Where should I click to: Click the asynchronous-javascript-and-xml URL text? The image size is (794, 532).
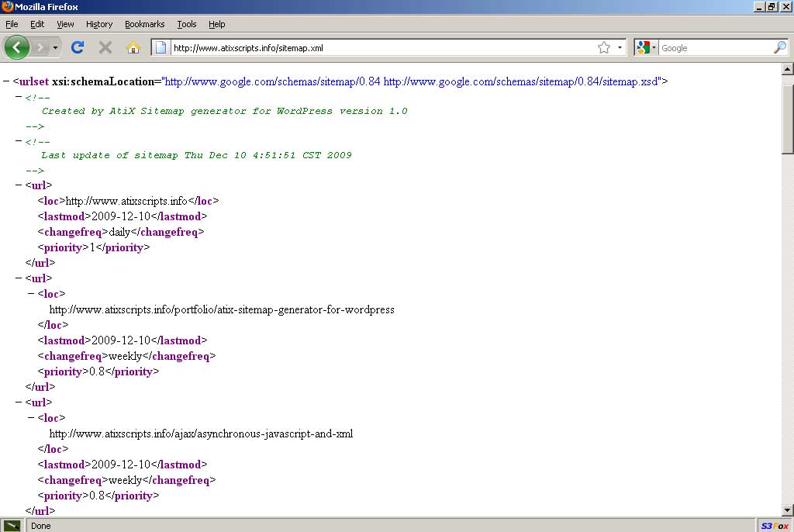click(x=201, y=434)
